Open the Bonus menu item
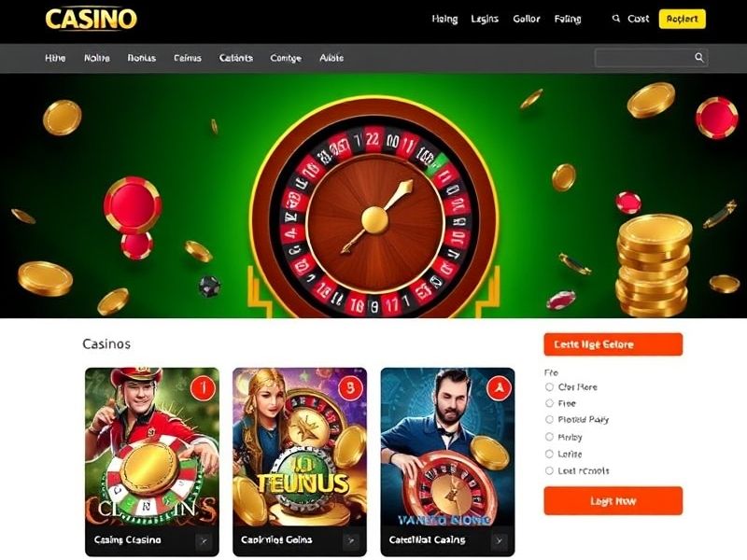The width and height of the screenshot is (747, 560). coord(142,58)
